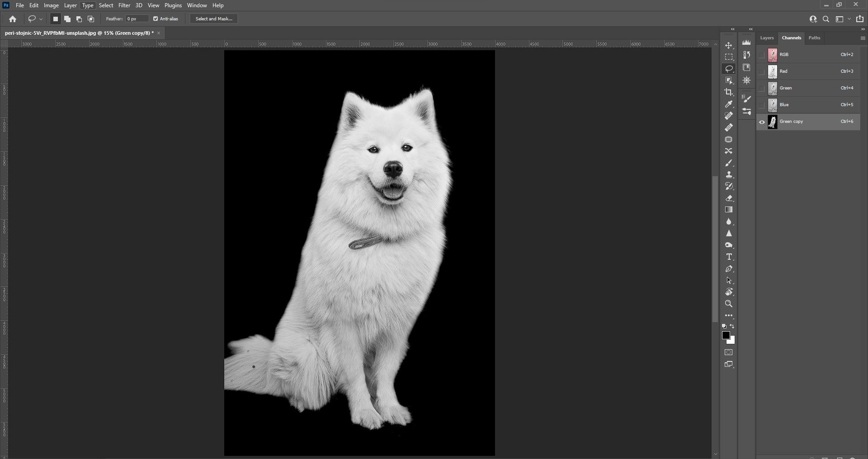Show the RGB composite channel
This screenshot has height=459, width=868.
[762, 55]
